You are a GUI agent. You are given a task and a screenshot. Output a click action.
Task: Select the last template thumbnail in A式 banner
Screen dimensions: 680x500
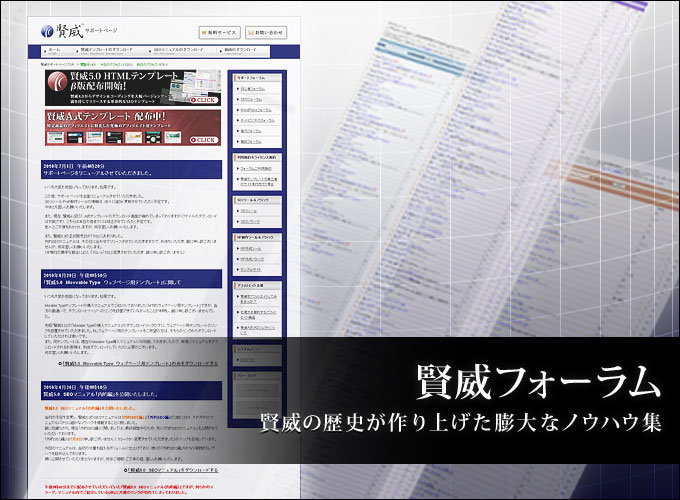coord(172,137)
